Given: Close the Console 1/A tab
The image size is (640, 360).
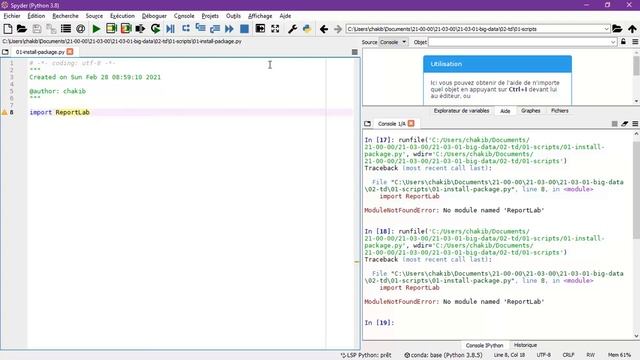Looking at the screenshot, I should tap(411, 123).
